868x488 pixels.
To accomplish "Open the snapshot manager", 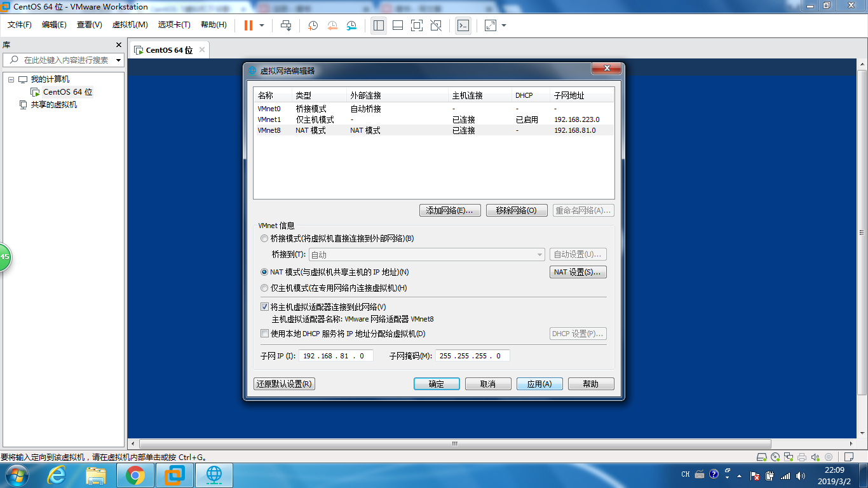I will coord(351,25).
